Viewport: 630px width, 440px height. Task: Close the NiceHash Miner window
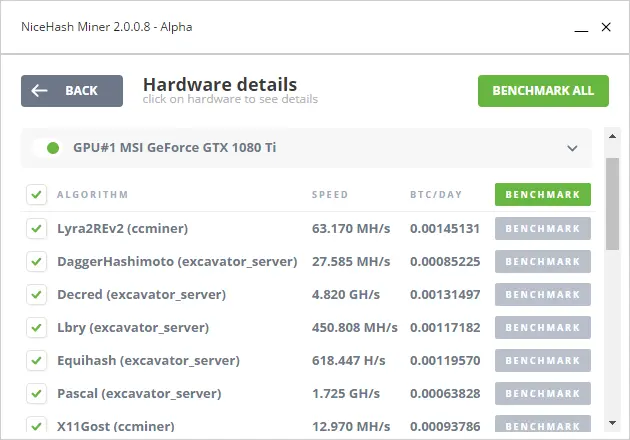coord(606,27)
